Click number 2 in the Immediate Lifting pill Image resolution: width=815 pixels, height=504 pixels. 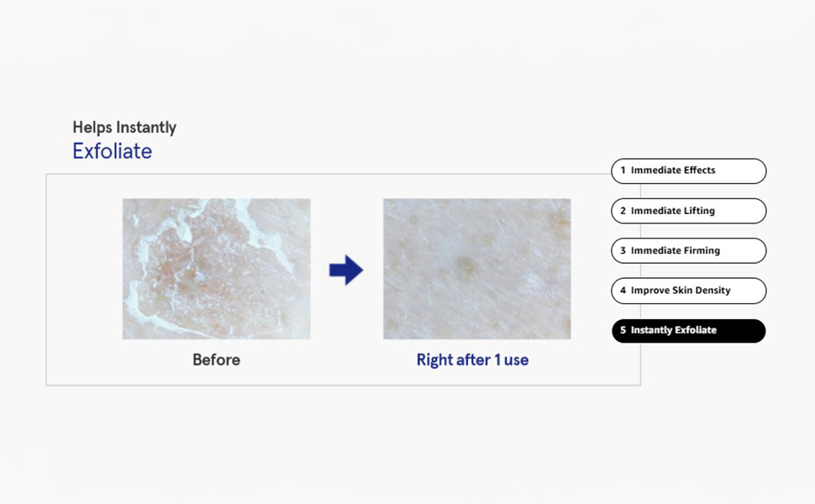pos(623,211)
